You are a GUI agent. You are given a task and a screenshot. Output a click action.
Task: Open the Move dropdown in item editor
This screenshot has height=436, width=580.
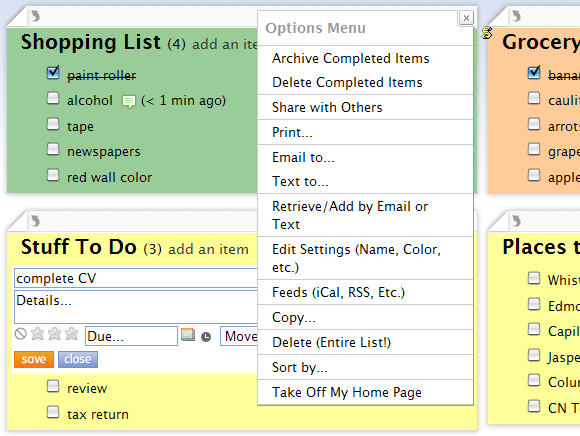click(x=239, y=336)
